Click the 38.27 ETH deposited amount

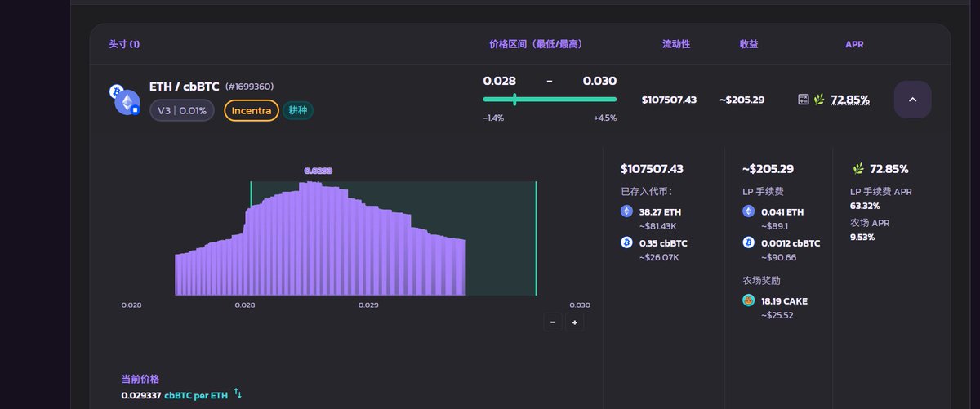660,211
